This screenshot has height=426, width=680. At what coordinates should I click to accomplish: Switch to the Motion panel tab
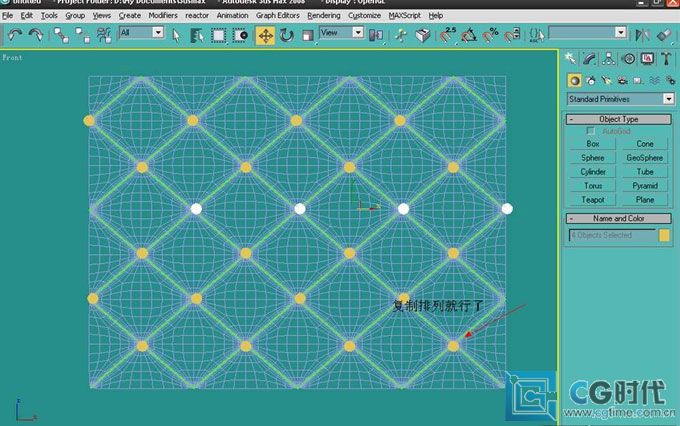[628, 59]
